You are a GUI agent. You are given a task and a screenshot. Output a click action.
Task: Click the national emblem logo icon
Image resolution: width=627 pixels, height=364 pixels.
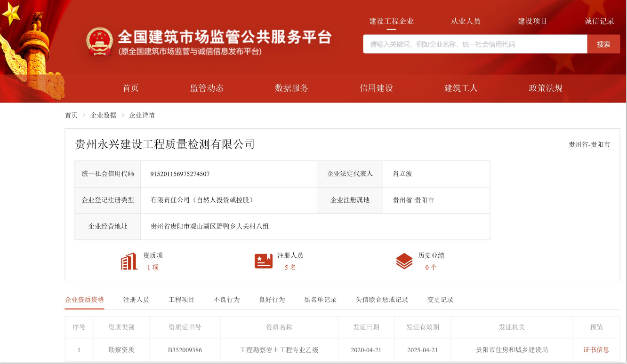tap(99, 42)
